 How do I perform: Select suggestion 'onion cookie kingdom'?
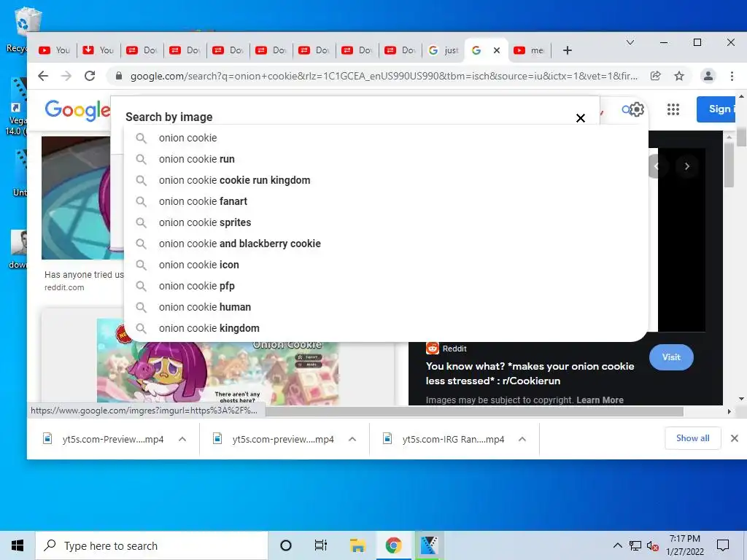386,328
